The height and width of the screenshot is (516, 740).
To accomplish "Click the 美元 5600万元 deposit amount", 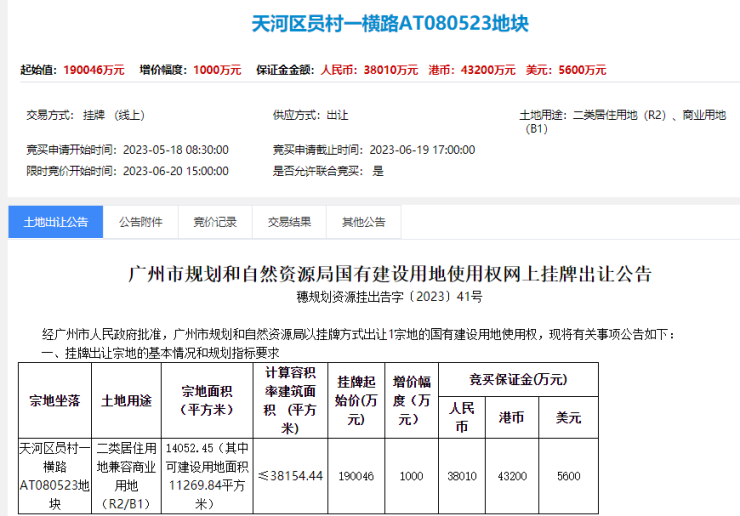I will pos(582,70).
